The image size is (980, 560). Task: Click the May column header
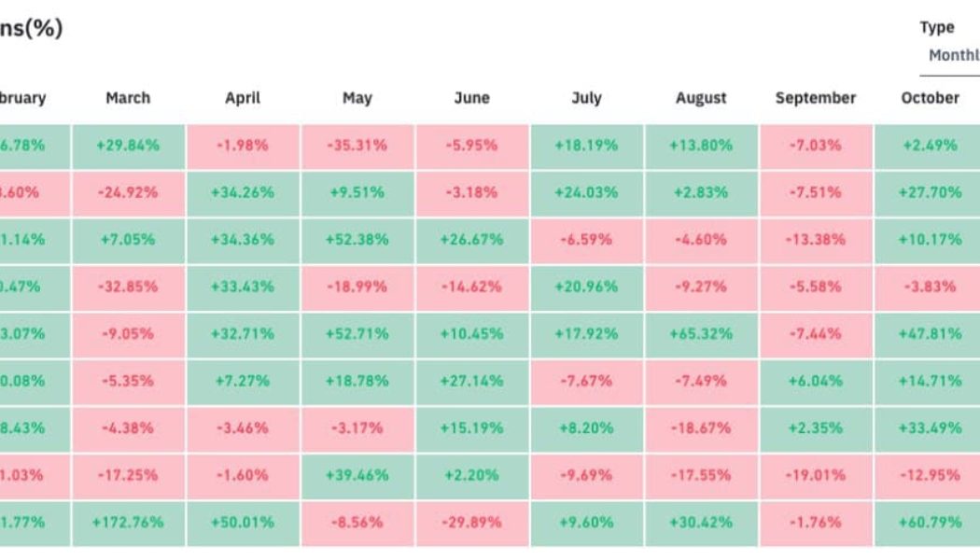point(358,97)
